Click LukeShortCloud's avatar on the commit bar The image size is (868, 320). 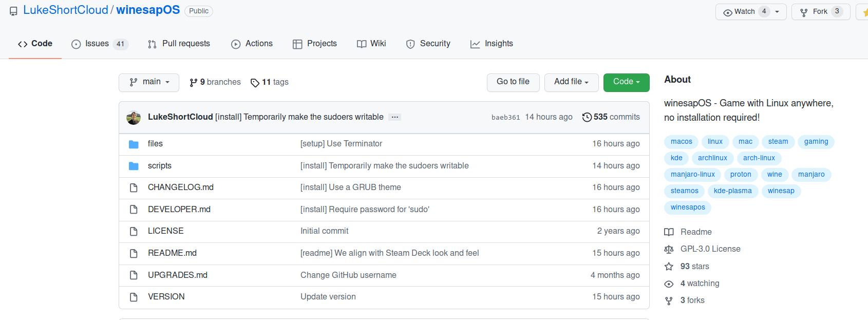click(x=134, y=118)
